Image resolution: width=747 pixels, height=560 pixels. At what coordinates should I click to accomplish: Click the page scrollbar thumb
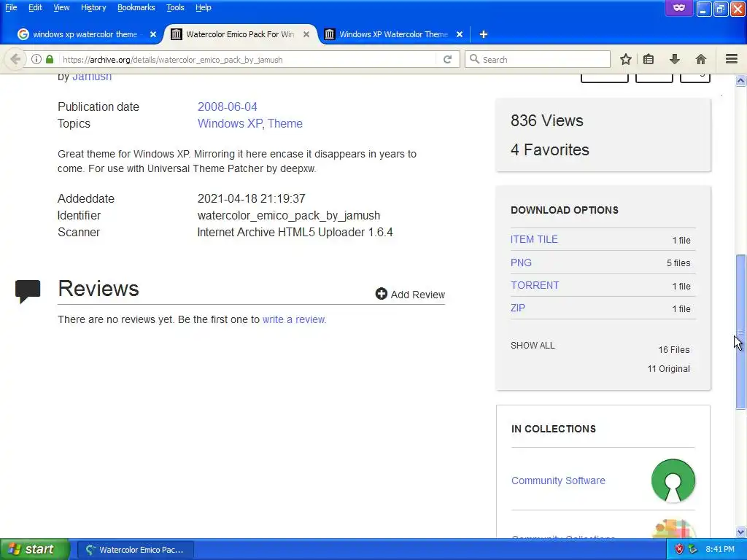pos(740,332)
